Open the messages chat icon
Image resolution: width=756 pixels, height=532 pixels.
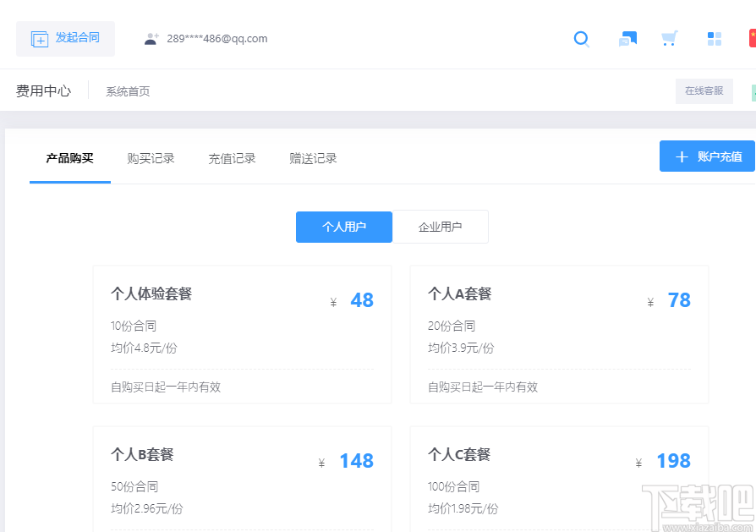pyautogui.click(x=627, y=39)
